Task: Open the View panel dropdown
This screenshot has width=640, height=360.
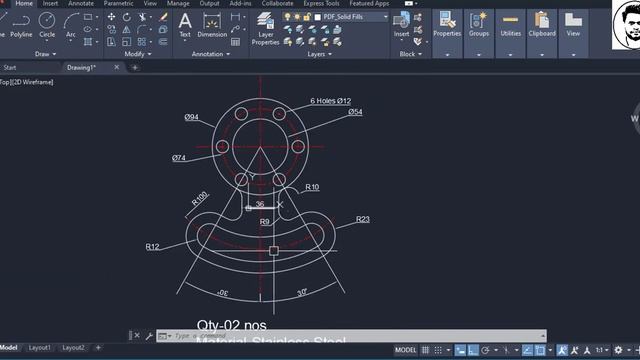Action: [573, 55]
